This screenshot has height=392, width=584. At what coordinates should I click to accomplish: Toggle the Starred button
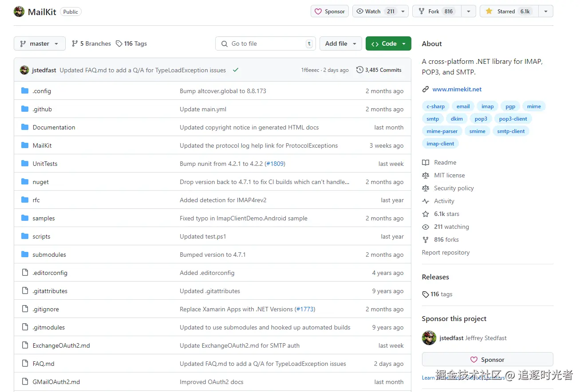pos(509,12)
